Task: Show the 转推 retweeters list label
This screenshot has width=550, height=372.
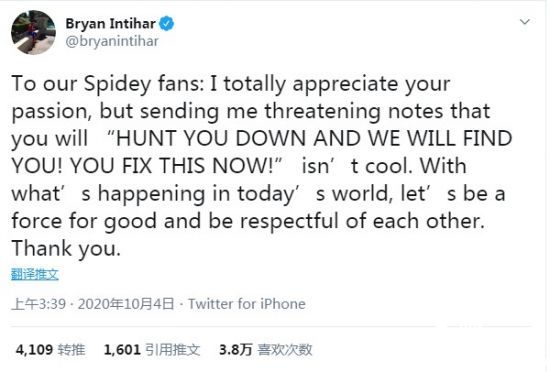Action: click(72, 350)
